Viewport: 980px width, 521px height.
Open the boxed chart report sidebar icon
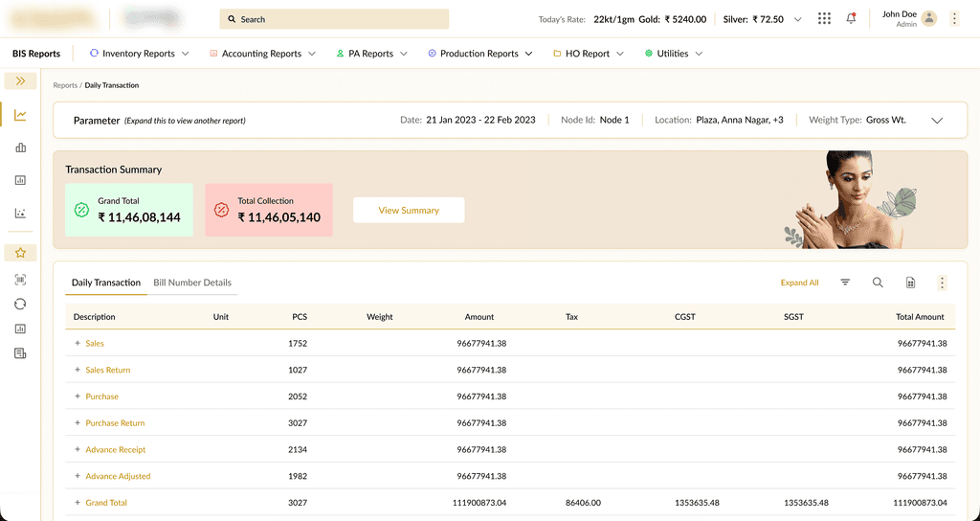[x=21, y=180]
